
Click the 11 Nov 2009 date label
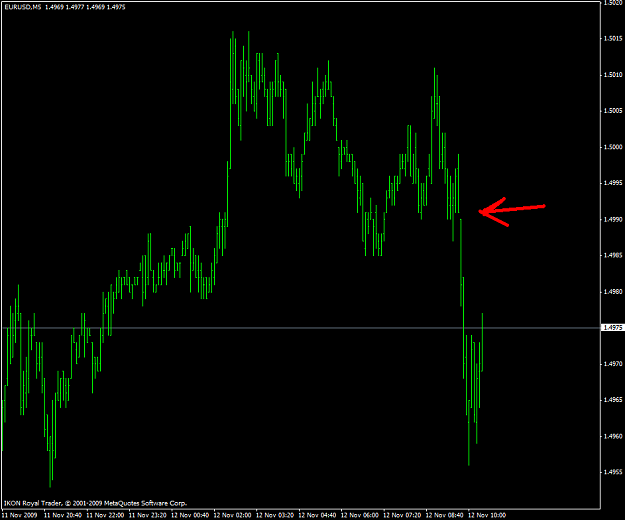point(20,515)
